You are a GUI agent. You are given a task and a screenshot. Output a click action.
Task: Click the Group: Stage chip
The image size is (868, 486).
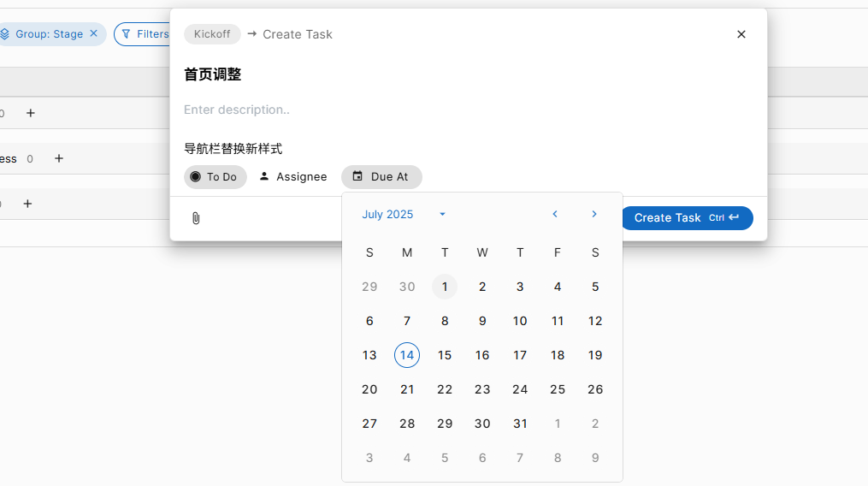click(49, 34)
